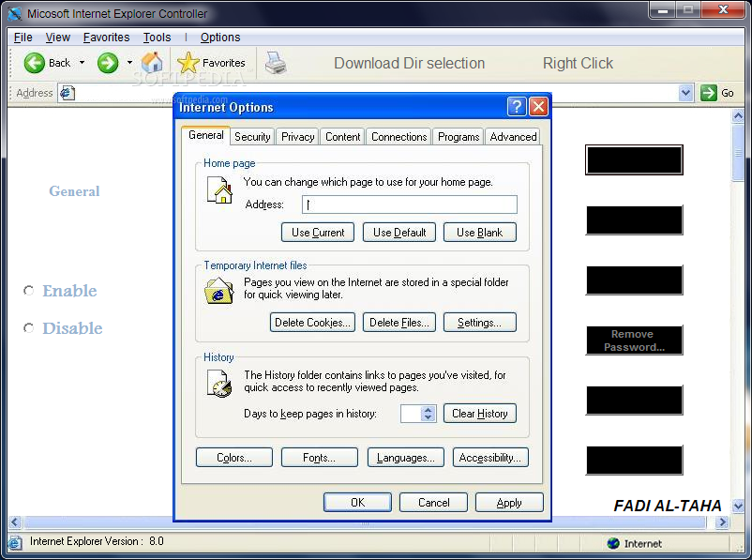
Task: Click the vertical scrollbar up arrow
Action: pyautogui.click(x=738, y=115)
